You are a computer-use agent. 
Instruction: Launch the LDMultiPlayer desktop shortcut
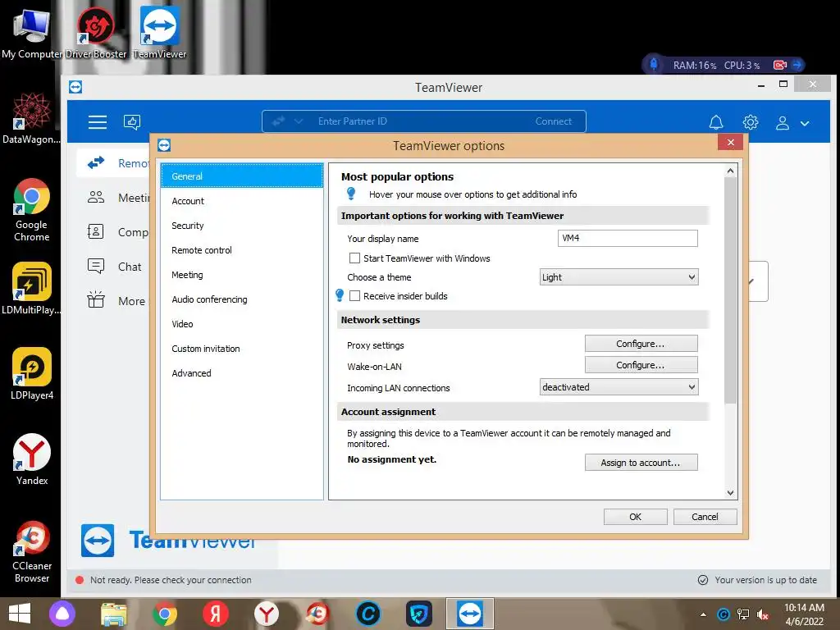[32, 288]
